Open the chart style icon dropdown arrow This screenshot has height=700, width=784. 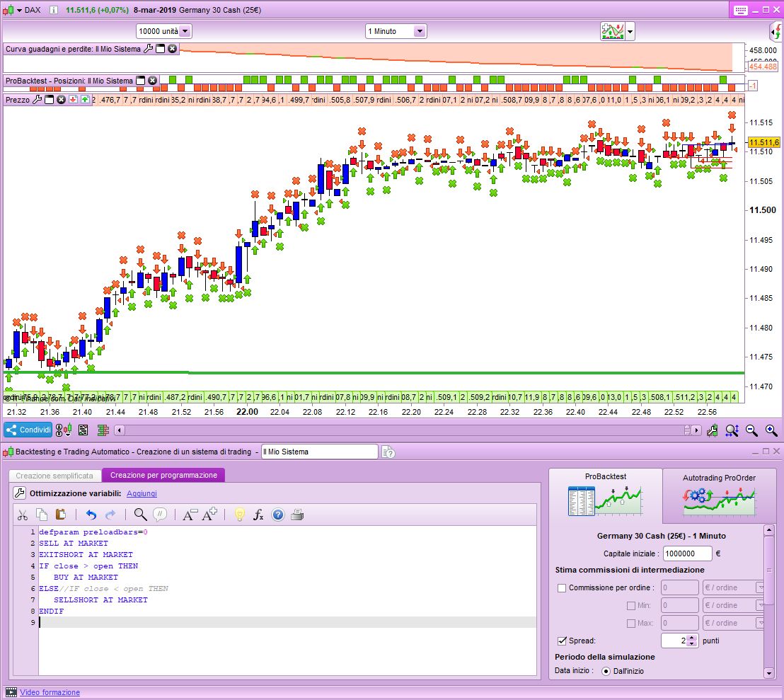630,32
